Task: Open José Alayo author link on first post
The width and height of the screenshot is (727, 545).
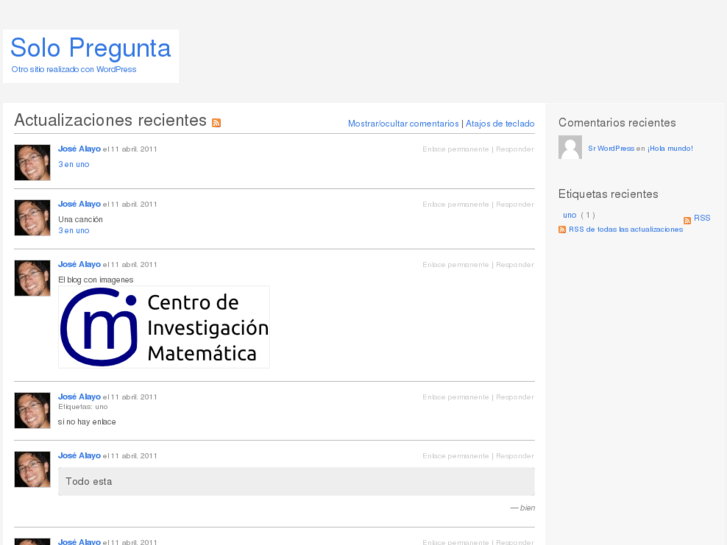Action: pos(79,148)
